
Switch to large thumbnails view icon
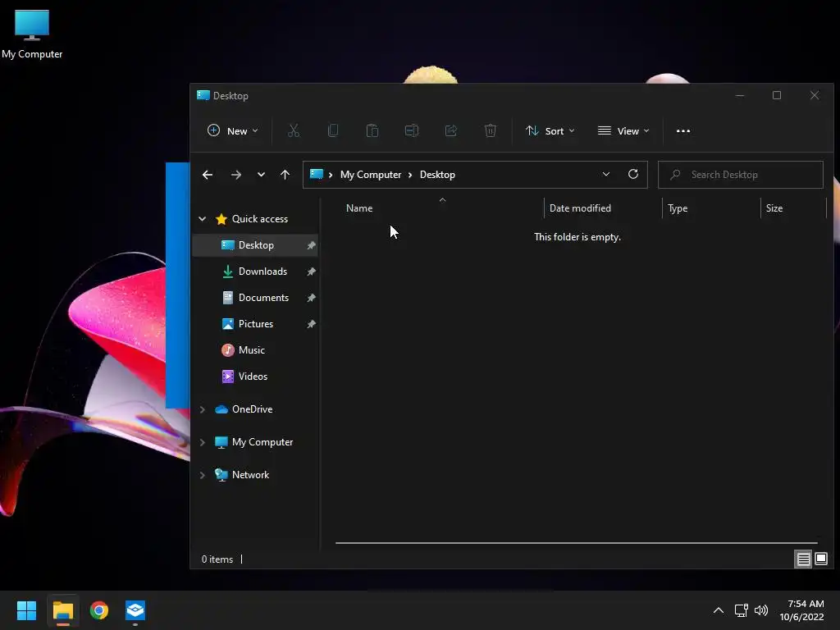point(821,559)
